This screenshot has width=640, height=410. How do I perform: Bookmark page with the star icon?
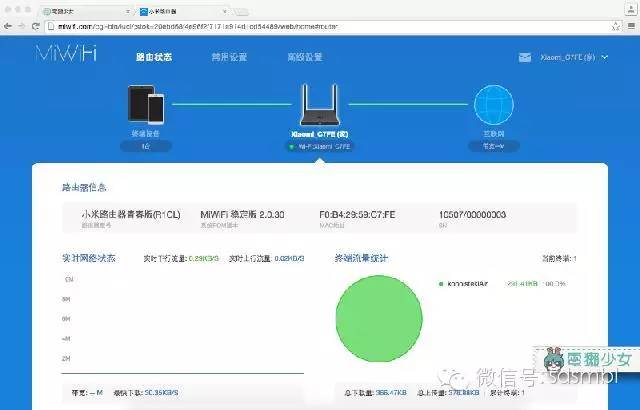(x=616, y=27)
